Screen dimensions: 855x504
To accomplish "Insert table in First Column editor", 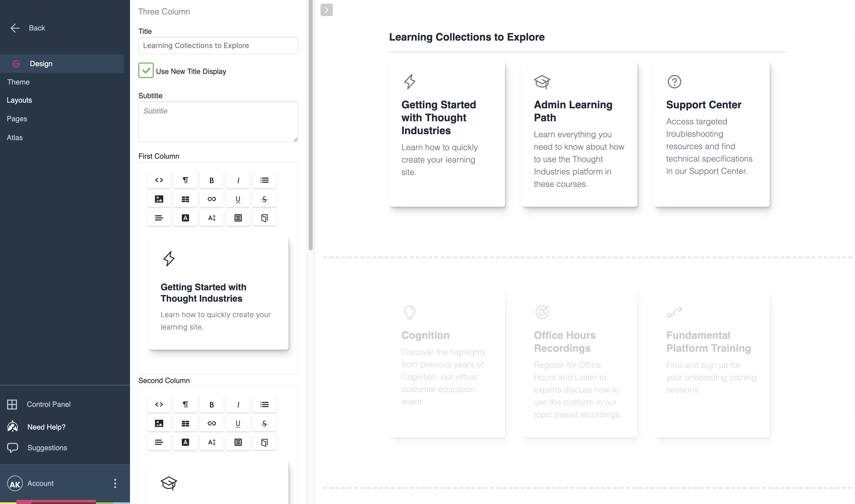I will (185, 199).
